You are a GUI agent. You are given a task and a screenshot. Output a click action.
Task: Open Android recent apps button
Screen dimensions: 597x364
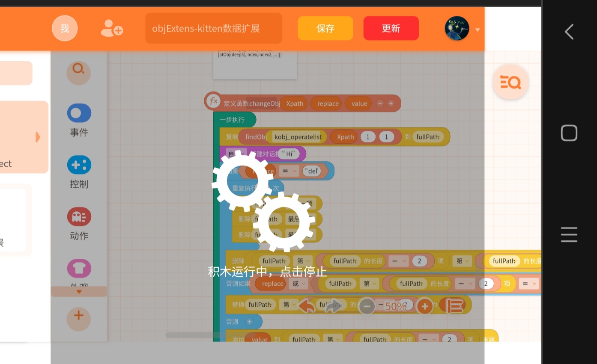[569, 235]
